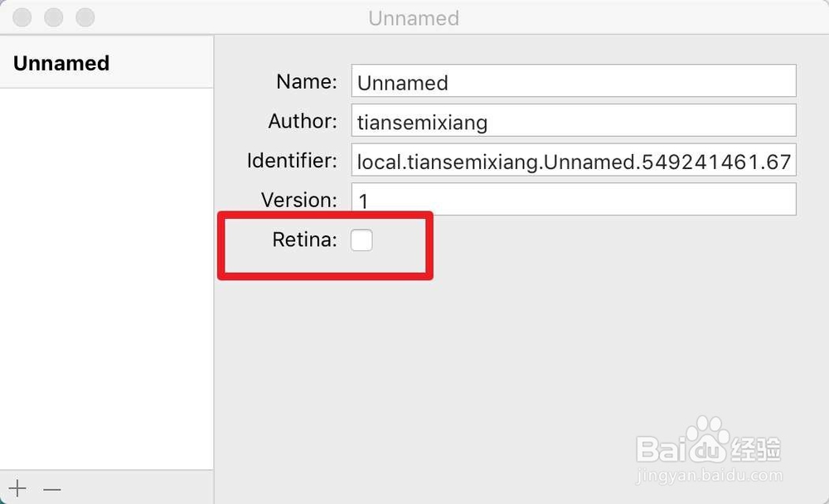Screen dimensions: 829x504
Task: Focus the Name text field
Action: (x=574, y=81)
